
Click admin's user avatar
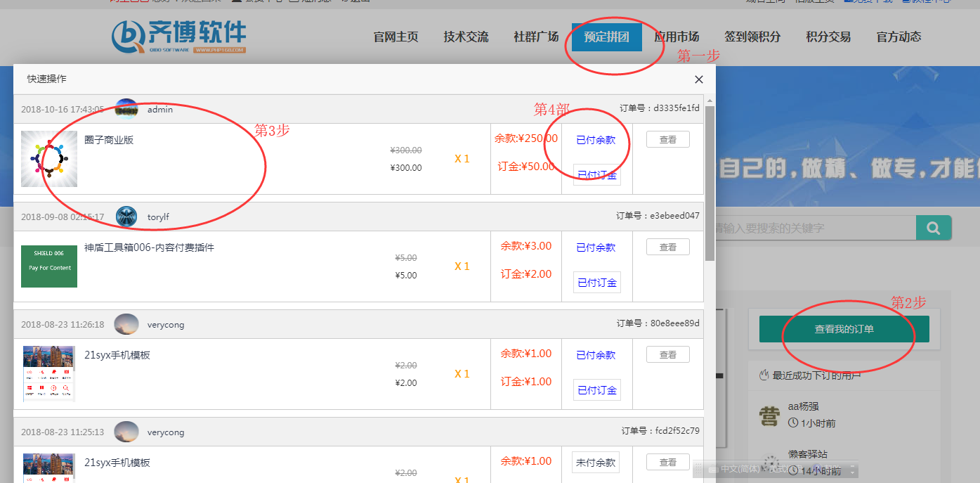click(x=126, y=109)
